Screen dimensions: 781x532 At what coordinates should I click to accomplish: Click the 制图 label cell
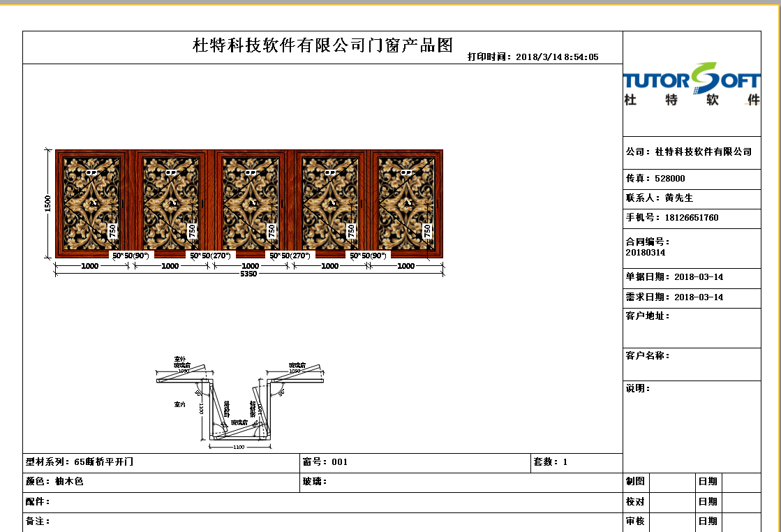[636, 482]
